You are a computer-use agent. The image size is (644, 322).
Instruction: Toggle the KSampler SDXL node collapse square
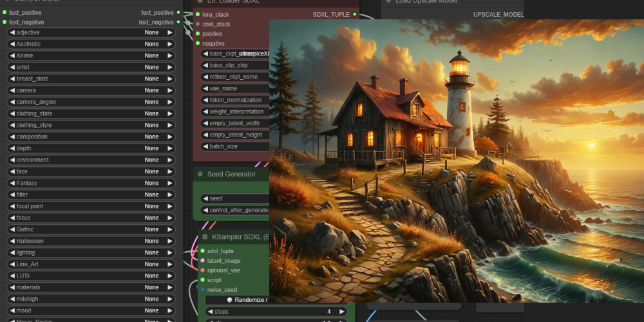(205, 237)
